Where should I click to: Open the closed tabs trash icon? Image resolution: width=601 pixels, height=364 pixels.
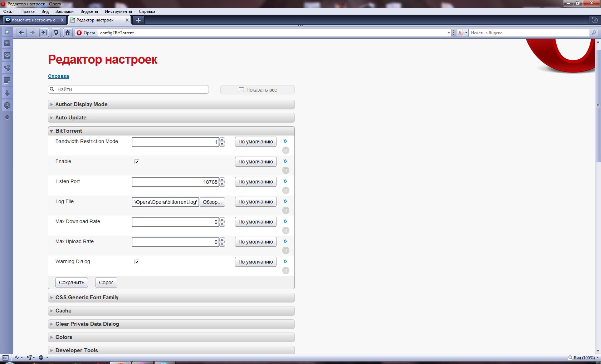[594, 20]
